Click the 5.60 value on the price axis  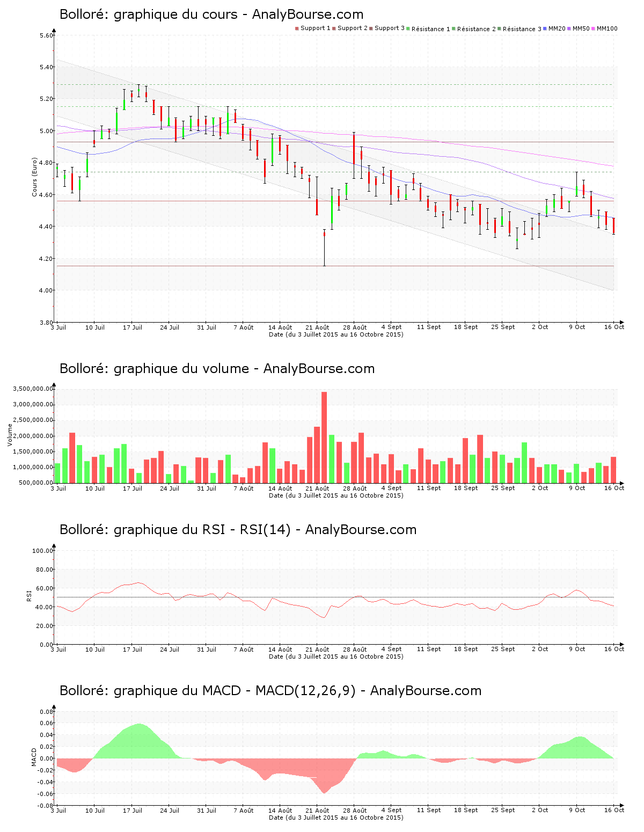point(47,36)
